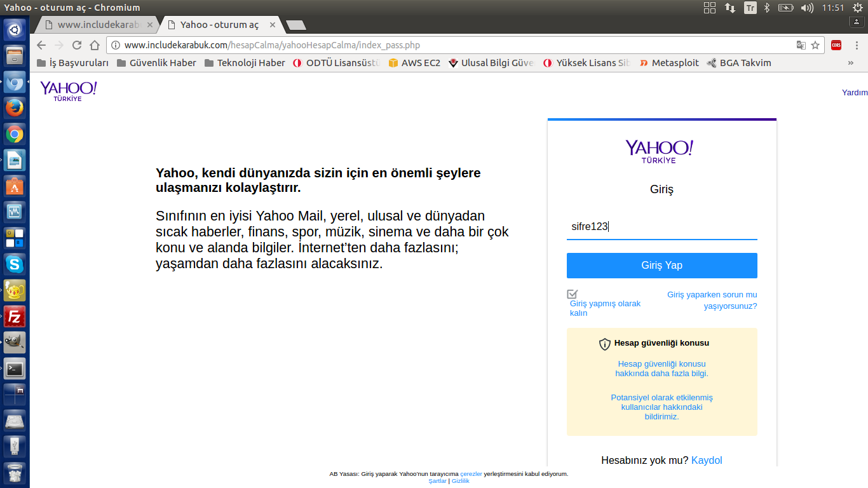Reload the current page
Image resolution: width=868 pixels, height=488 pixels.
tap(77, 45)
